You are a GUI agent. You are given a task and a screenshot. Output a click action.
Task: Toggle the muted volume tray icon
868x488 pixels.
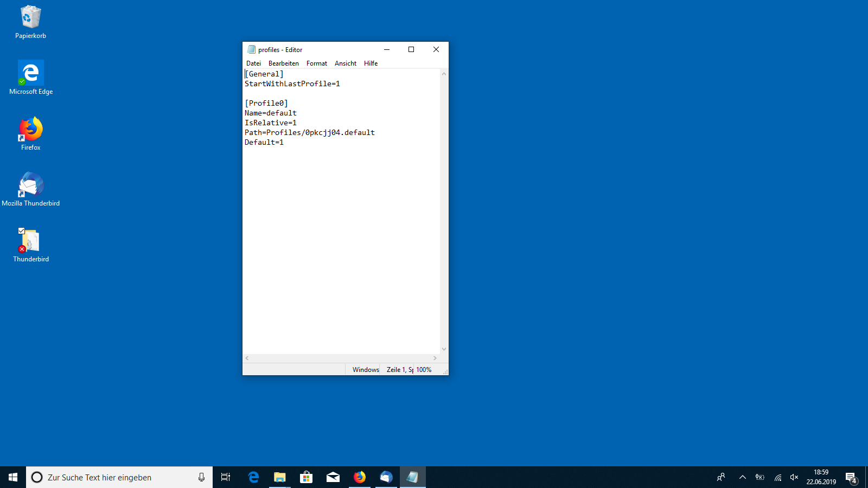(x=794, y=477)
